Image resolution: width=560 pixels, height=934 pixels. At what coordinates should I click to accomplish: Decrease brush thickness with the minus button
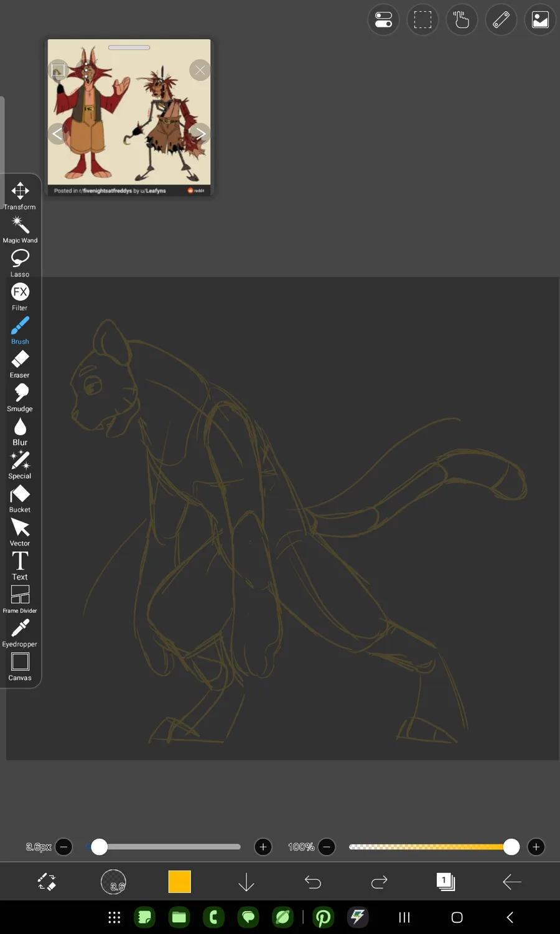(x=63, y=847)
